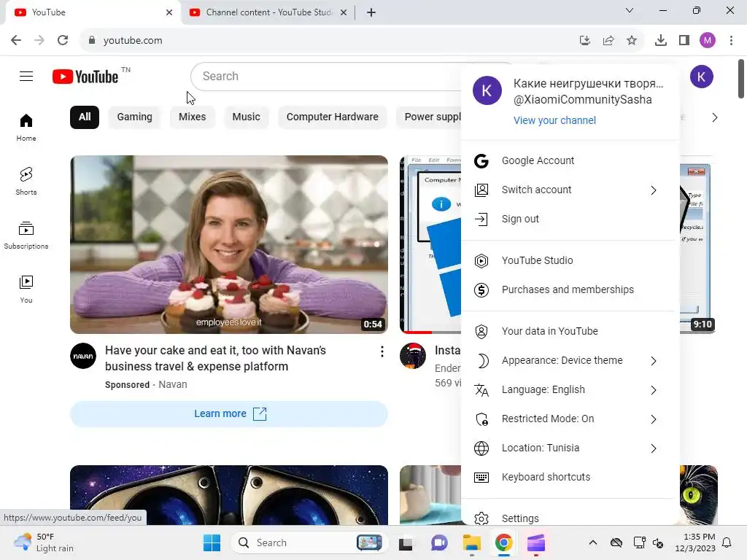Change Location: Tunisia setting
This screenshot has width=747, height=560.
[570, 448]
